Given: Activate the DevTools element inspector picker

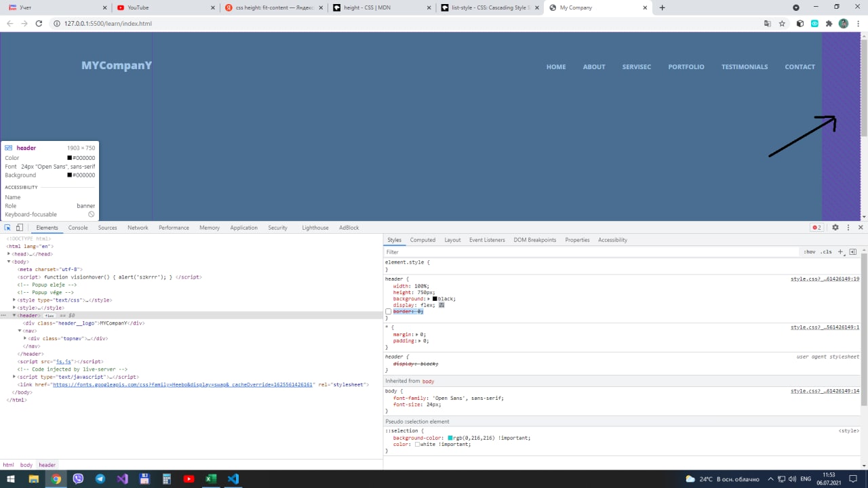Looking at the screenshot, I should pyautogui.click(x=7, y=228).
